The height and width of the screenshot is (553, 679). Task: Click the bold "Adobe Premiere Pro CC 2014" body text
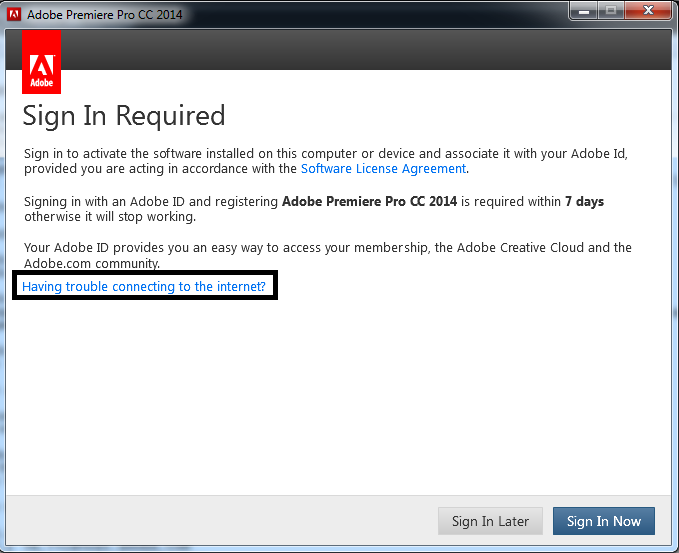(x=369, y=201)
